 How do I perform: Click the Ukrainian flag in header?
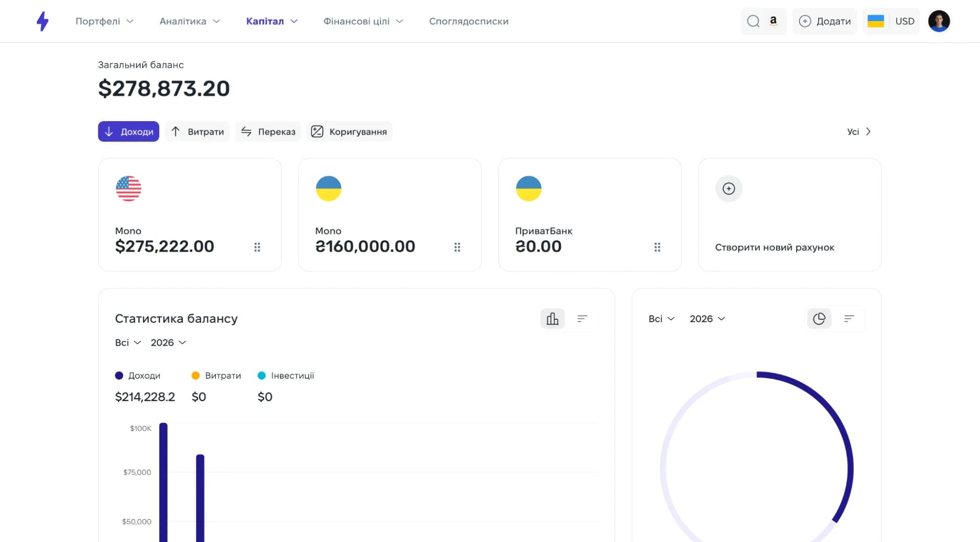pyautogui.click(x=876, y=21)
